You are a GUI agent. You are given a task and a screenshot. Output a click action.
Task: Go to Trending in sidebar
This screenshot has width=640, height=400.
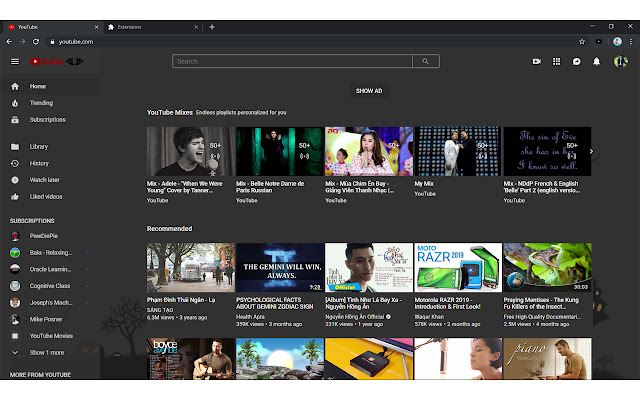coord(41,103)
